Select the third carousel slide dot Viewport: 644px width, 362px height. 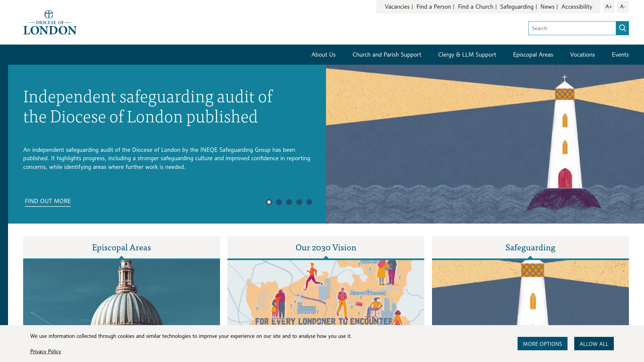(289, 202)
